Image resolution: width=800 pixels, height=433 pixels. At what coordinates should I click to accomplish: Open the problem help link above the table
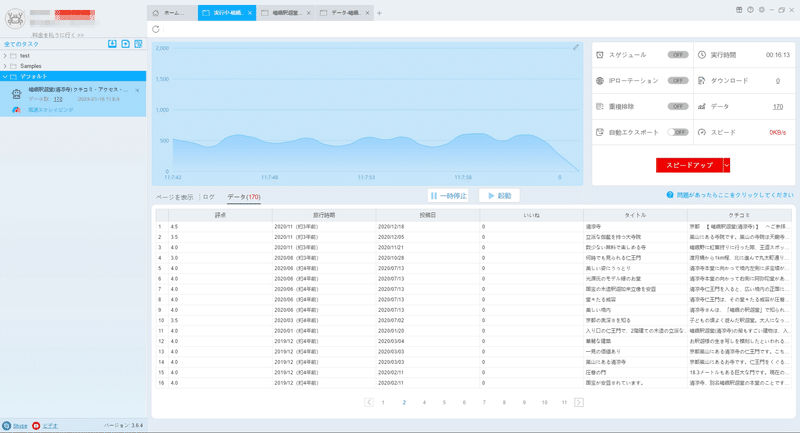point(735,195)
